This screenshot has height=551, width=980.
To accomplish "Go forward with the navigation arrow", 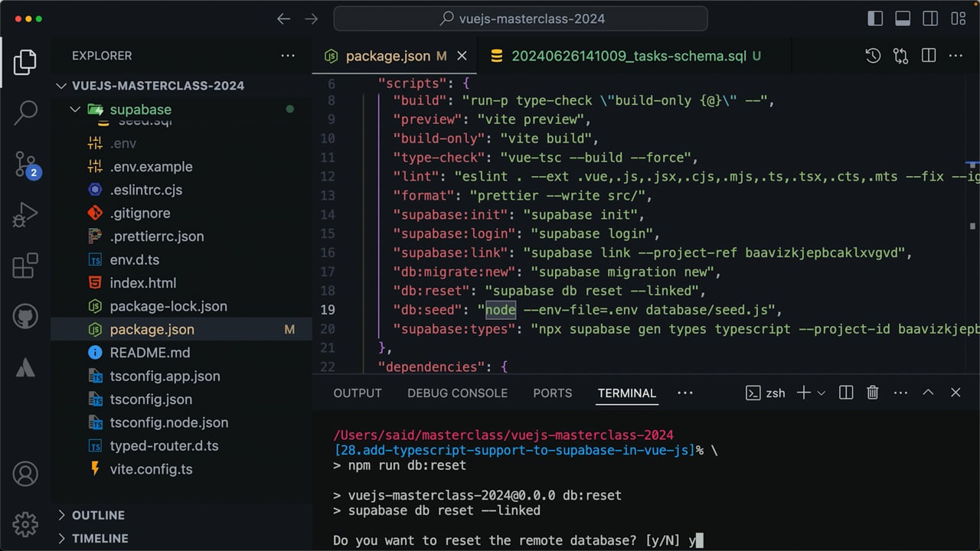I will point(311,19).
